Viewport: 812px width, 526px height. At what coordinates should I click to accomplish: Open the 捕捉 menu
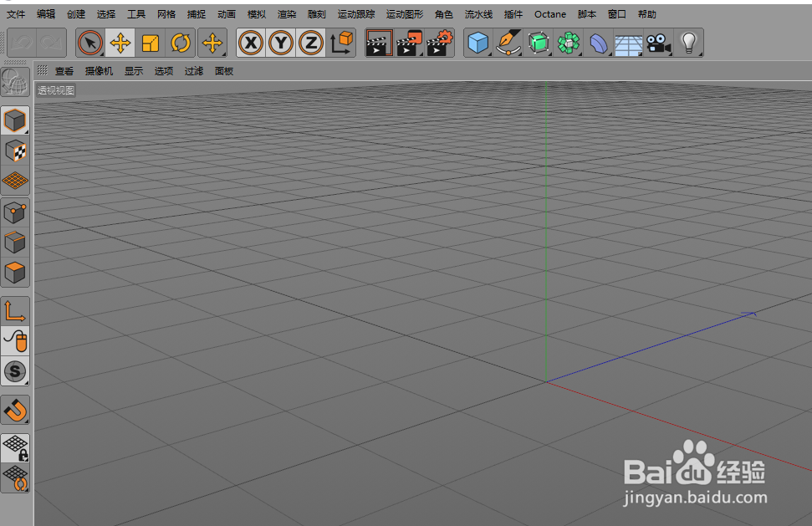[197, 14]
